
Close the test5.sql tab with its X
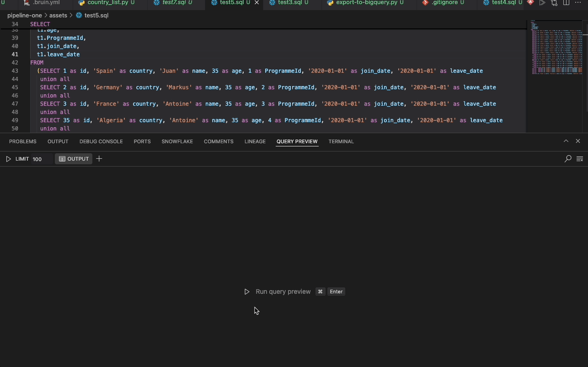[257, 3]
